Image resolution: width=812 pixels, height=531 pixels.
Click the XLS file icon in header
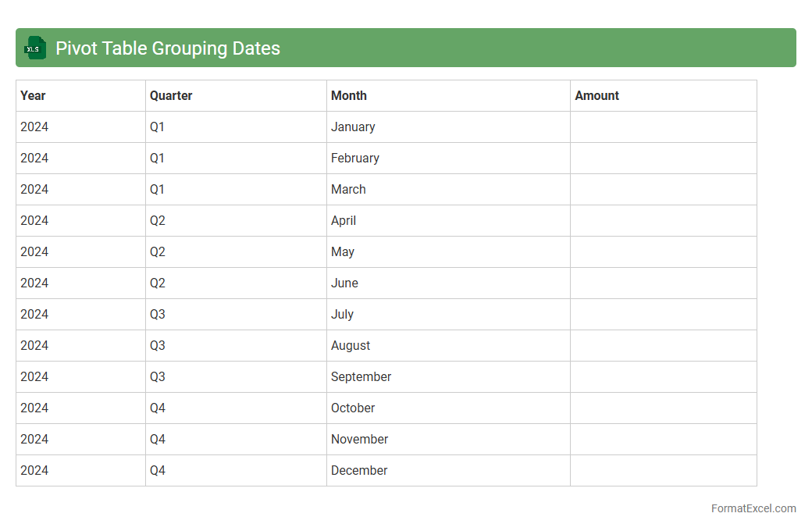click(35, 48)
